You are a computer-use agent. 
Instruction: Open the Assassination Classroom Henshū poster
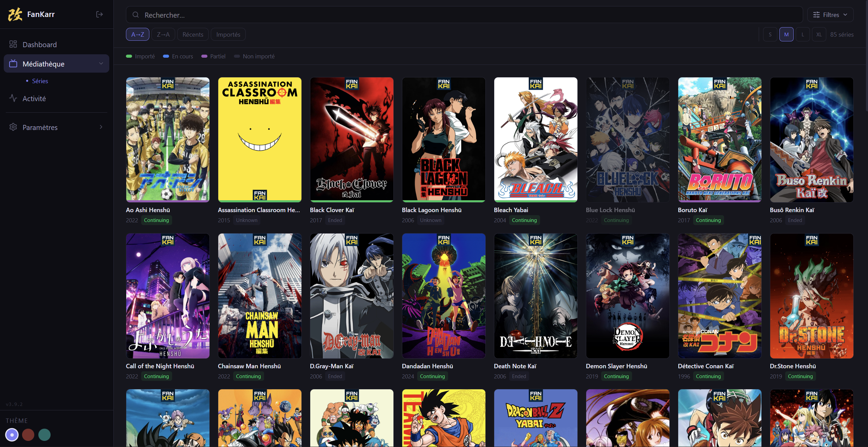(x=260, y=139)
